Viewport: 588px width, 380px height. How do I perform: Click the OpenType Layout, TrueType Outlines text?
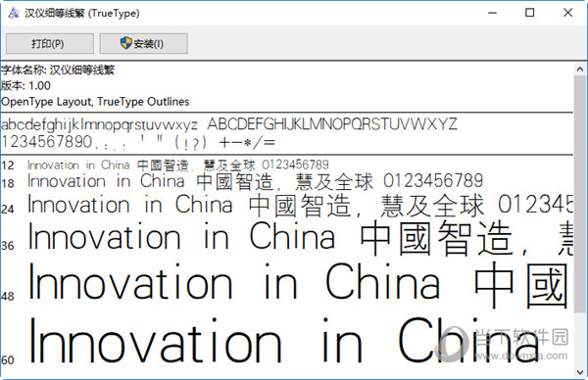(x=95, y=102)
